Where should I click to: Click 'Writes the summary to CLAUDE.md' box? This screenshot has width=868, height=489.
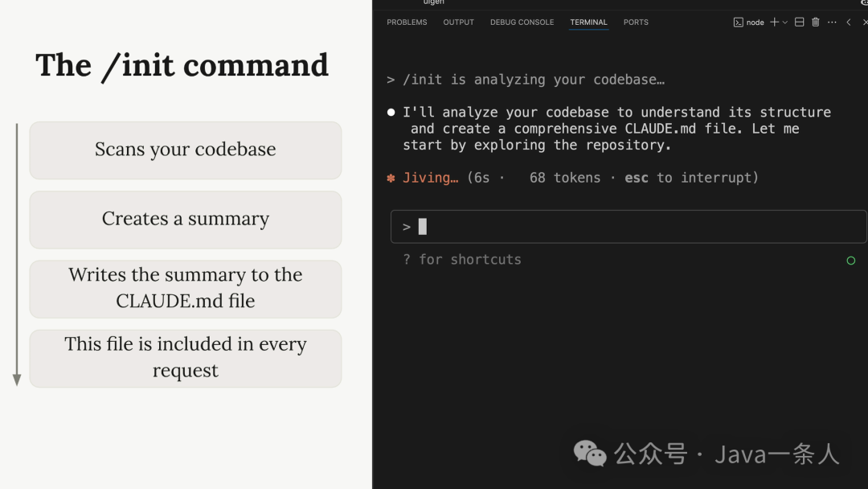click(x=186, y=288)
